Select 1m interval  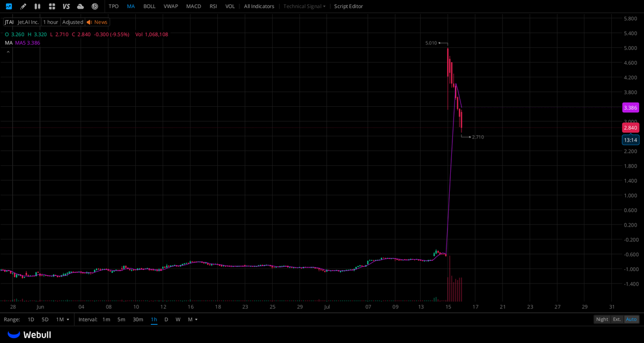[x=106, y=319]
